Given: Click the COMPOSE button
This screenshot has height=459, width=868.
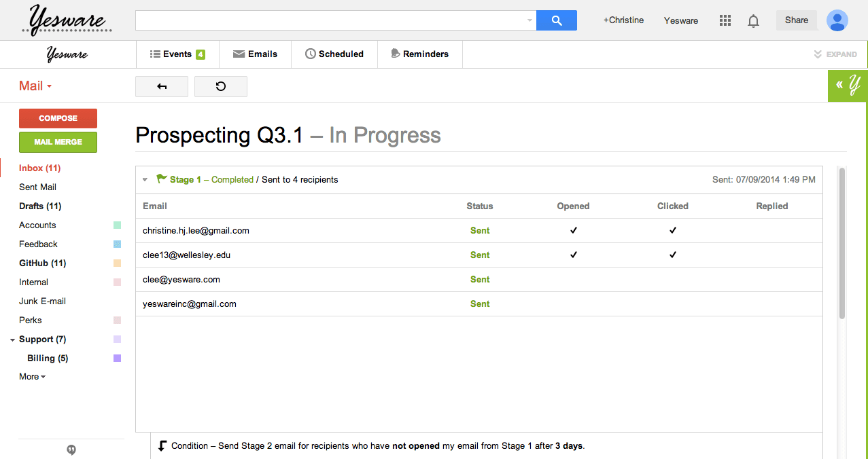Looking at the screenshot, I should click(x=58, y=118).
